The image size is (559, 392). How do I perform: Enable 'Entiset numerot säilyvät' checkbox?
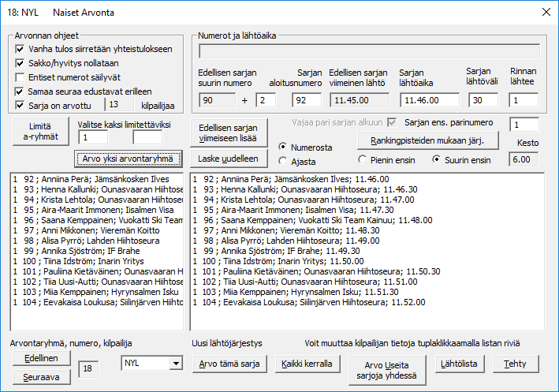(x=20, y=77)
